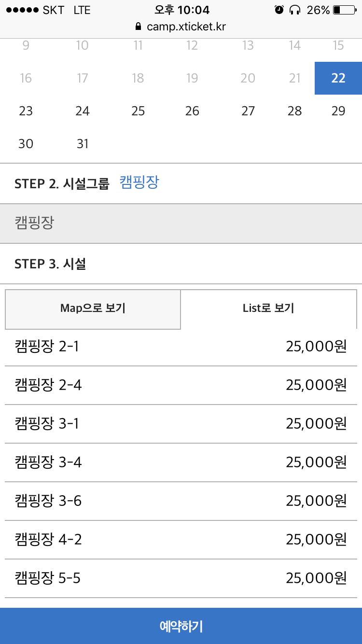Expand the 캠핑장 facility group selector

coord(181,224)
